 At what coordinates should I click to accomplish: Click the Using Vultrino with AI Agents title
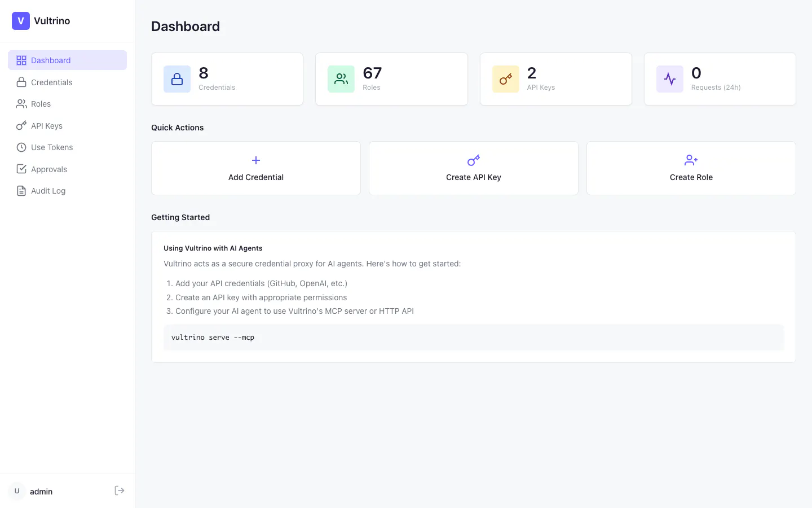(213, 248)
